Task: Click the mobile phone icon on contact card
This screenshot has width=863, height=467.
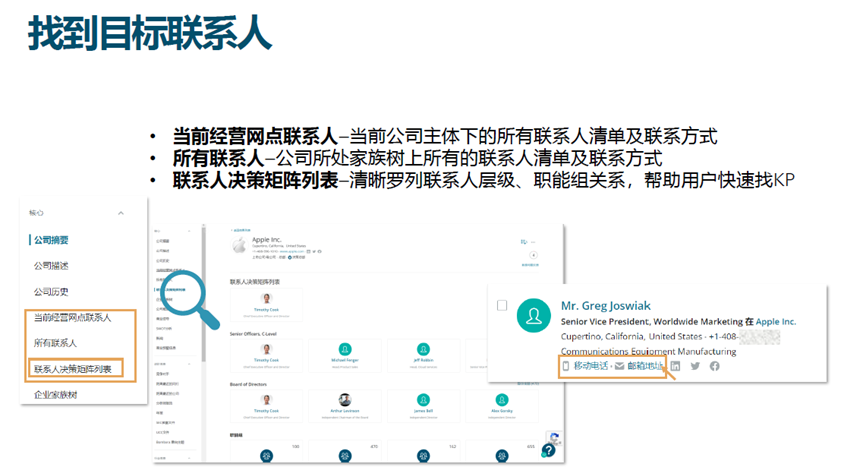Action: (x=565, y=366)
